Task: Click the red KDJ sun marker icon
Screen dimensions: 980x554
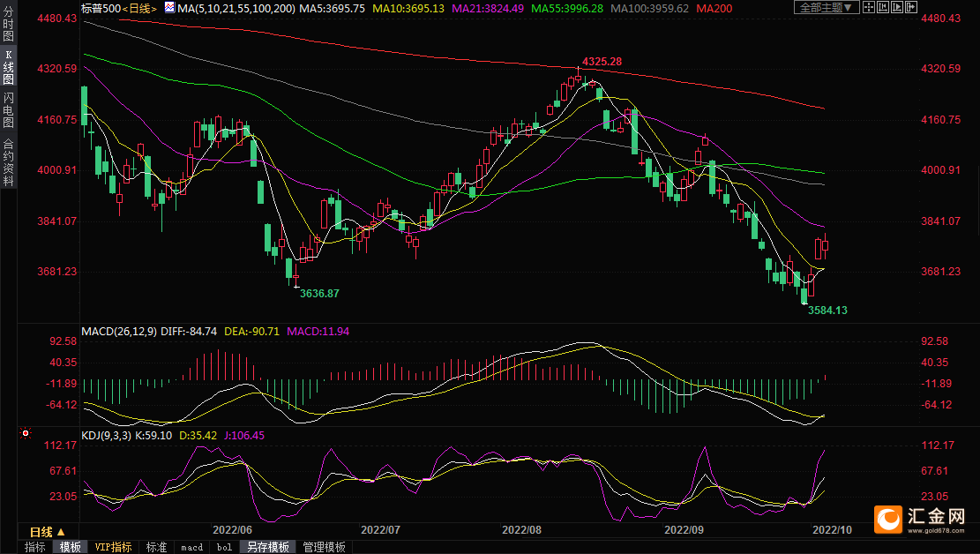Action: pos(26,432)
